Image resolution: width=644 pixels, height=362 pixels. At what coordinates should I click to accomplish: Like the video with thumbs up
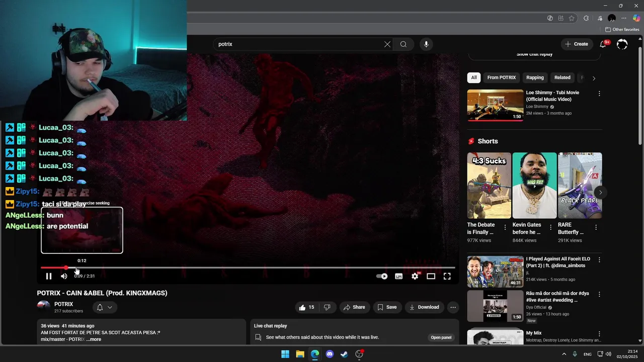[307, 307]
